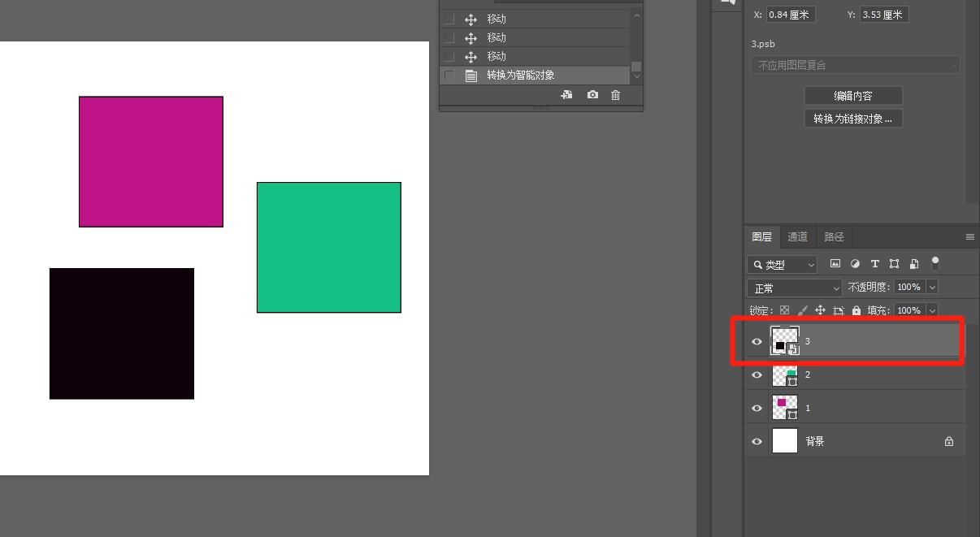The image size is (980, 537).
Task: Click the 编辑内容 button
Action: point(853,96)
